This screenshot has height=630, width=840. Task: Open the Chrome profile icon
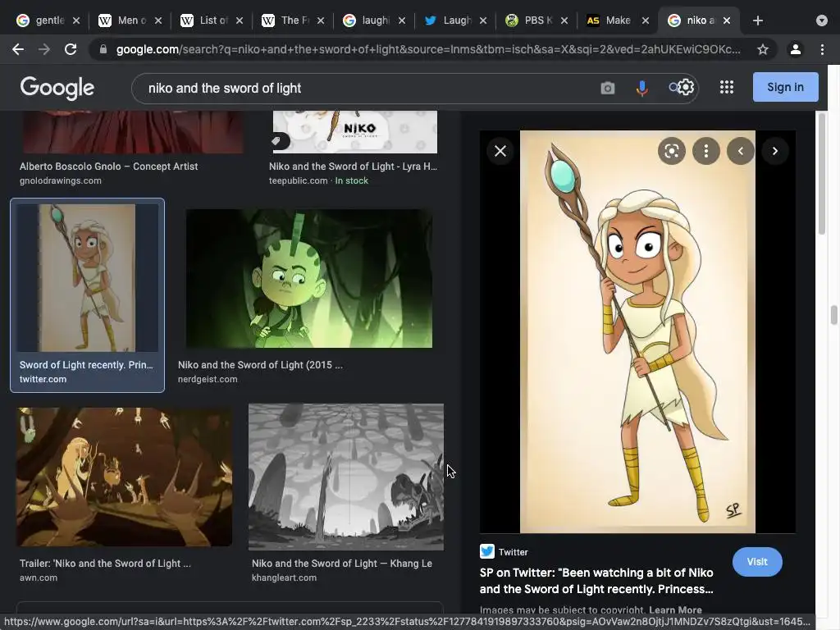click(796, 49)
